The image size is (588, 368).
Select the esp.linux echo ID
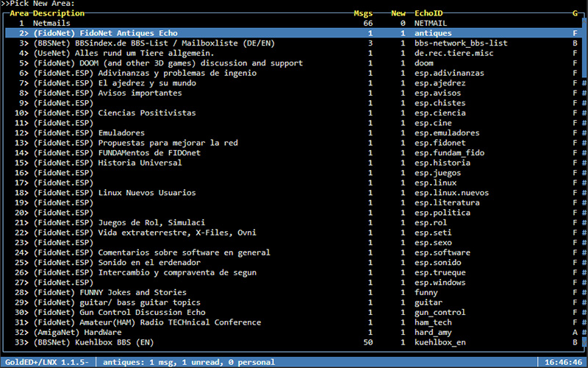435,183
